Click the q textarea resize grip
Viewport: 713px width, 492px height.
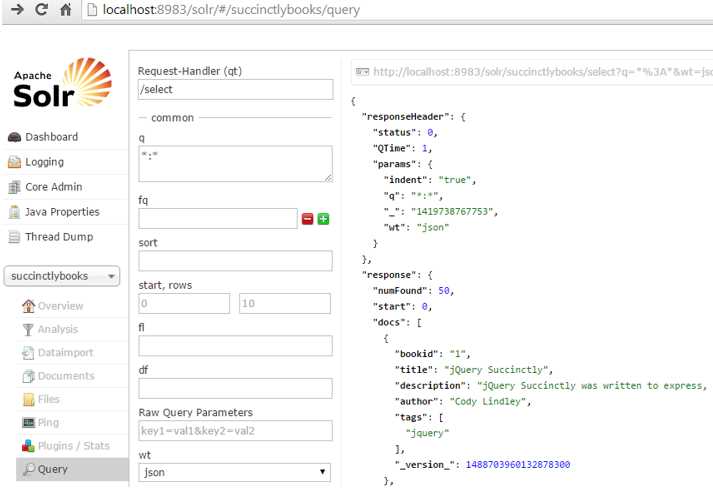329,178
